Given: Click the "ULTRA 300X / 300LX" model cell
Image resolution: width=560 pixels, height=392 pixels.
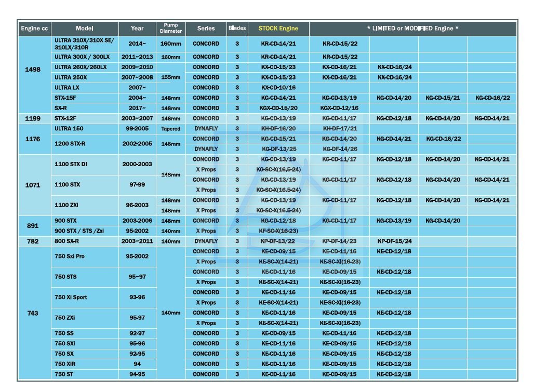Looking at the screenshot, I should point(85,57).
